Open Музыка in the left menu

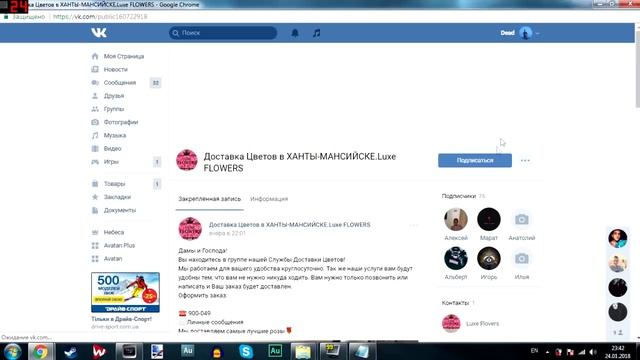115,135
